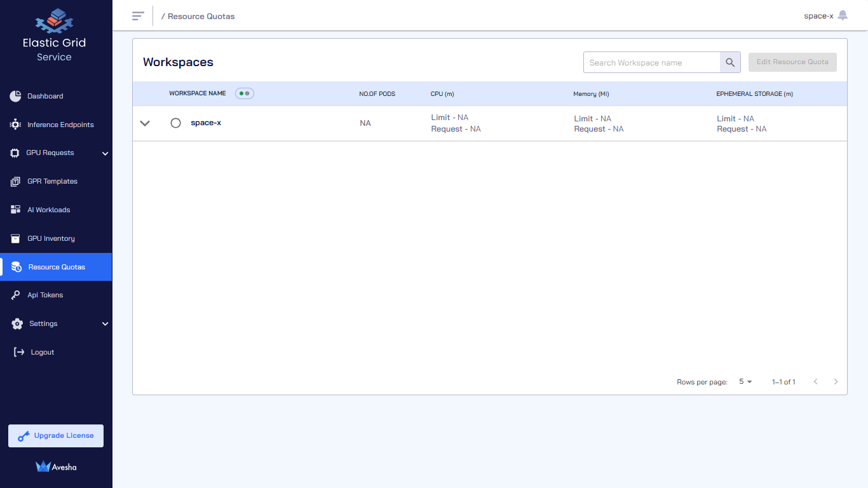868x488 pixels.
Task: Open Resource Quotas in the sidebar
Action: pos(57,267)
